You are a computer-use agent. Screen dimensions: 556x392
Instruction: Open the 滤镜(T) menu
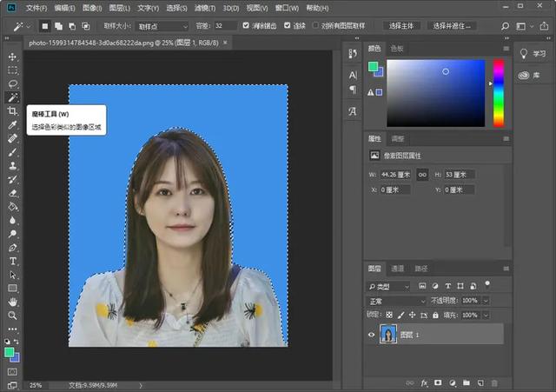205,8
